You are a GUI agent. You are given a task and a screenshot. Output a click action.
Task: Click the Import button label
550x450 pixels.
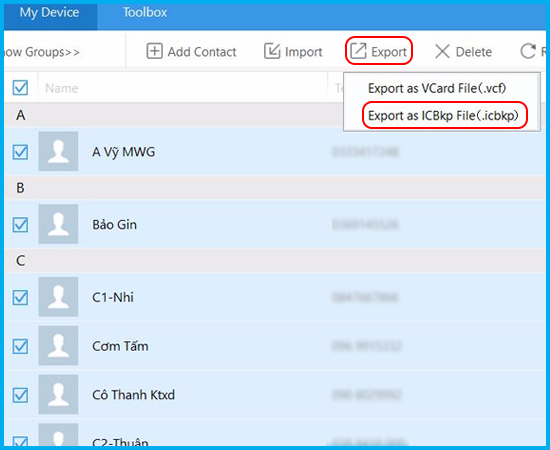click(x=303, y=52)
